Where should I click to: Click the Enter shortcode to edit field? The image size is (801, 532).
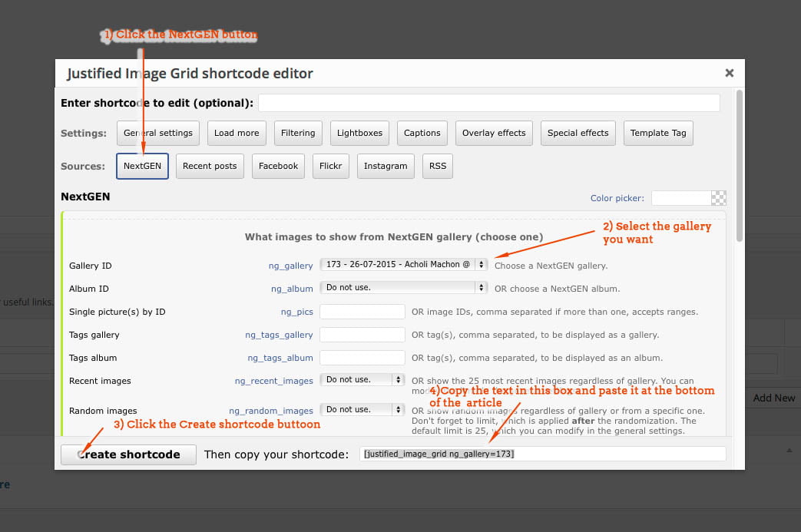[488, 103]
